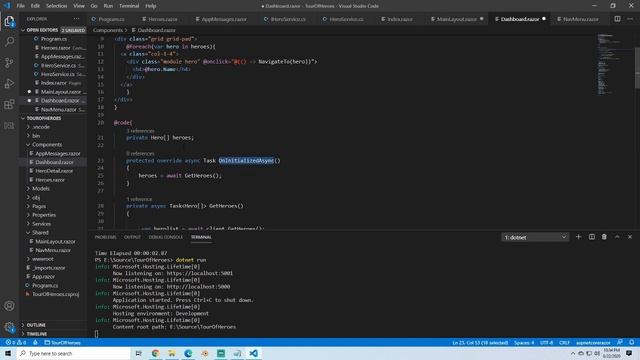
Task: Expand the .vscode folder
Action: click(41, 127)
